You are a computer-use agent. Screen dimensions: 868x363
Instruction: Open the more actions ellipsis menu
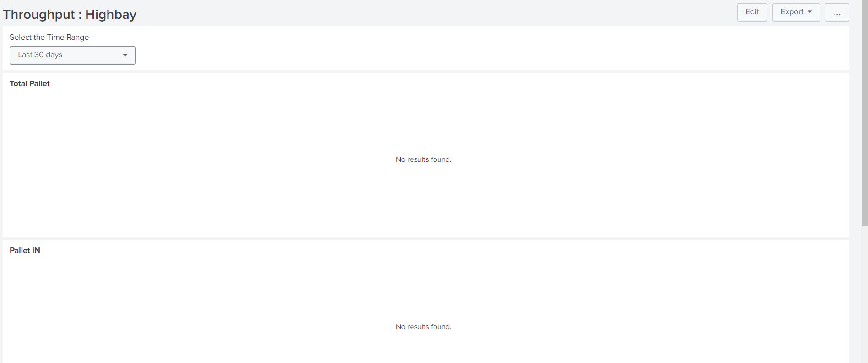(x=836, y=12)
